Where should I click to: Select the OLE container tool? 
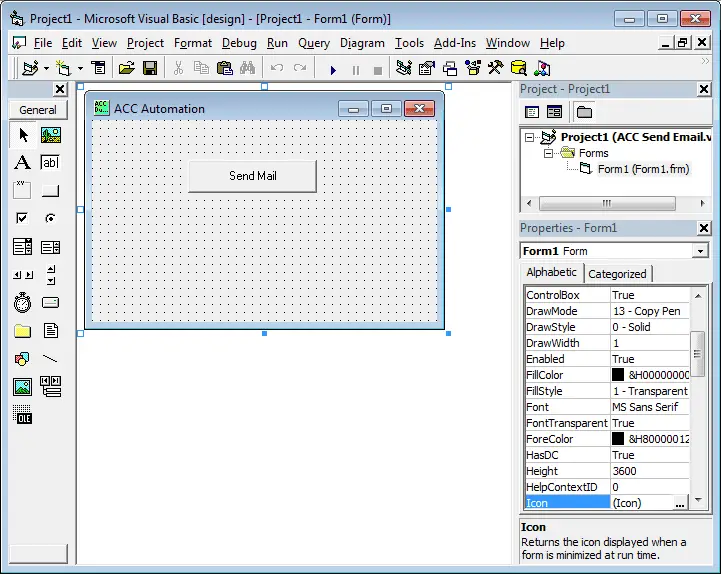(x=23, y=415)
